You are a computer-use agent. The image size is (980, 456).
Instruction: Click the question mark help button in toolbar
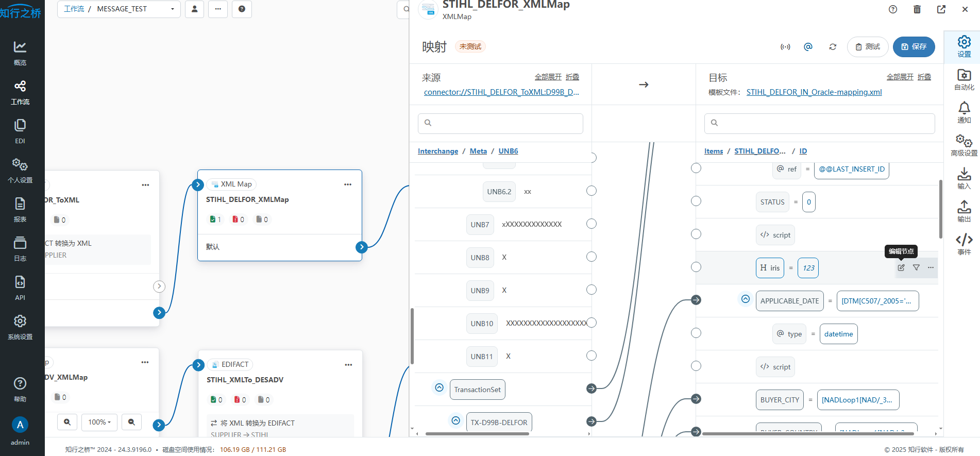click(242, 9)
